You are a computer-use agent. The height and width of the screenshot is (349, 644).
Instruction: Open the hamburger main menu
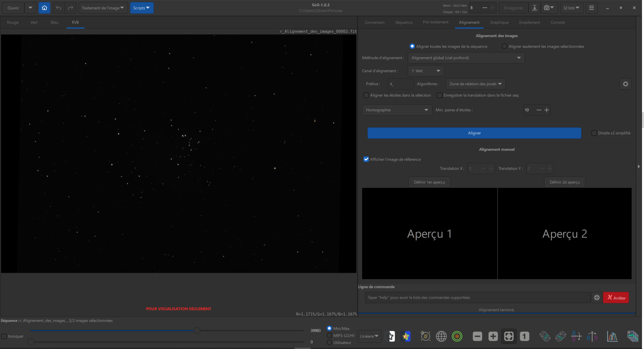[x=592, y=8]
